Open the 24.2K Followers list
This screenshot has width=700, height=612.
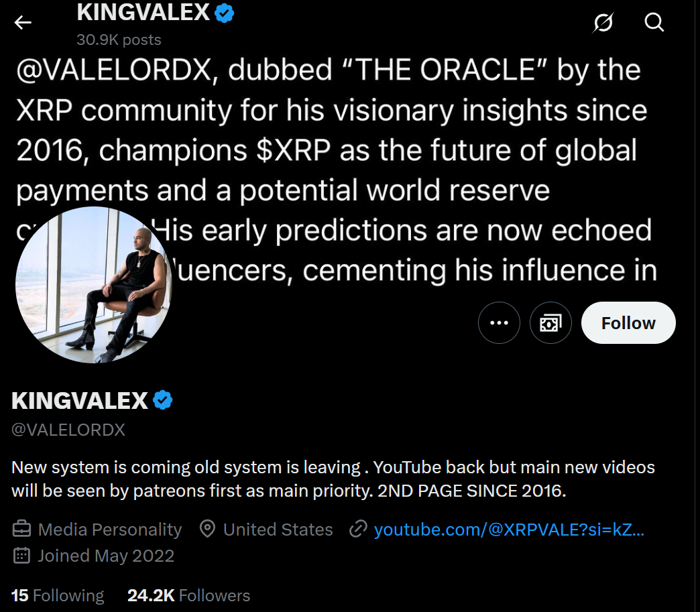189,595
